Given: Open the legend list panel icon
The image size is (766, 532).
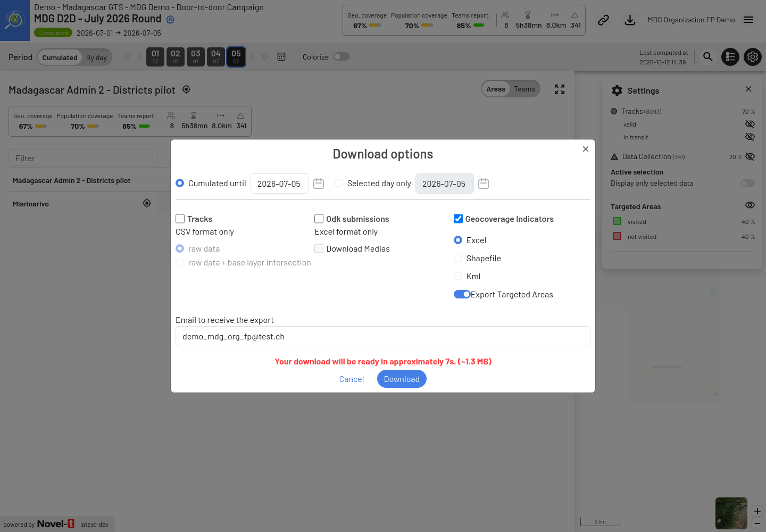Looking at the screenshot, I should (x=730, y=56).
